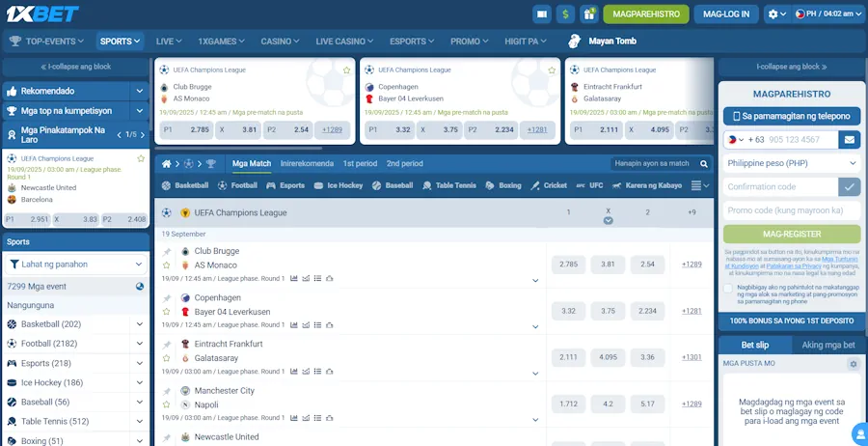Open the mobile apps icon in header

click(x=542, y=14)
